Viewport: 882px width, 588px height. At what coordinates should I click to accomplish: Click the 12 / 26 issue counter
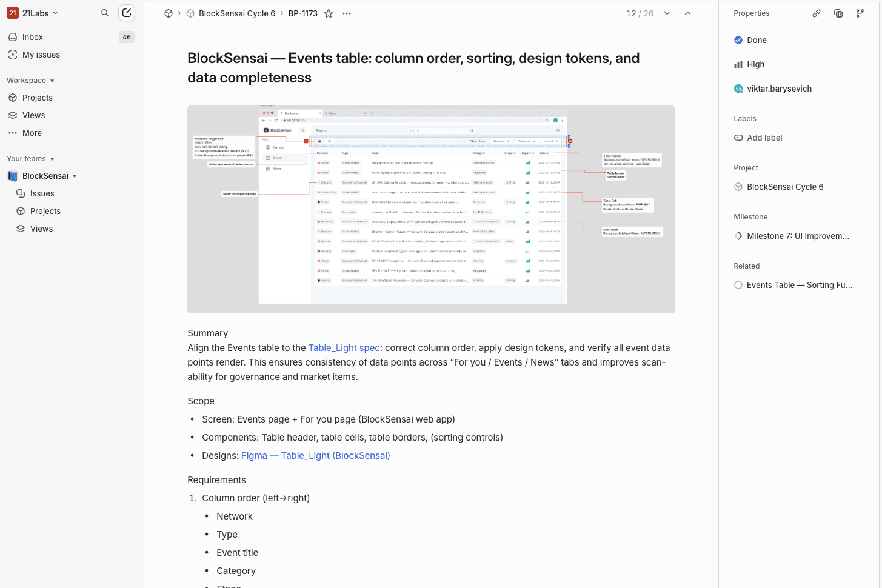point(640,13)
